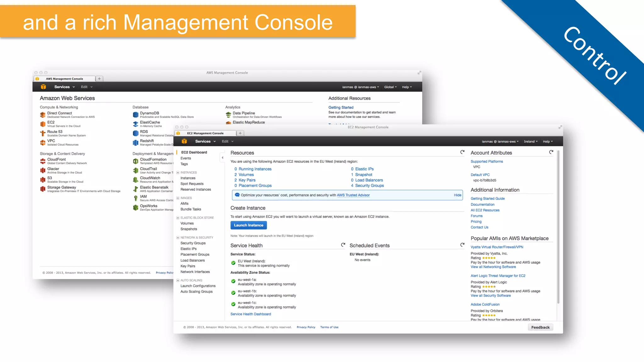Open Vyatta Virtual Router/Firewall/VPN link

pyautogui.click(x=497, y=247)
